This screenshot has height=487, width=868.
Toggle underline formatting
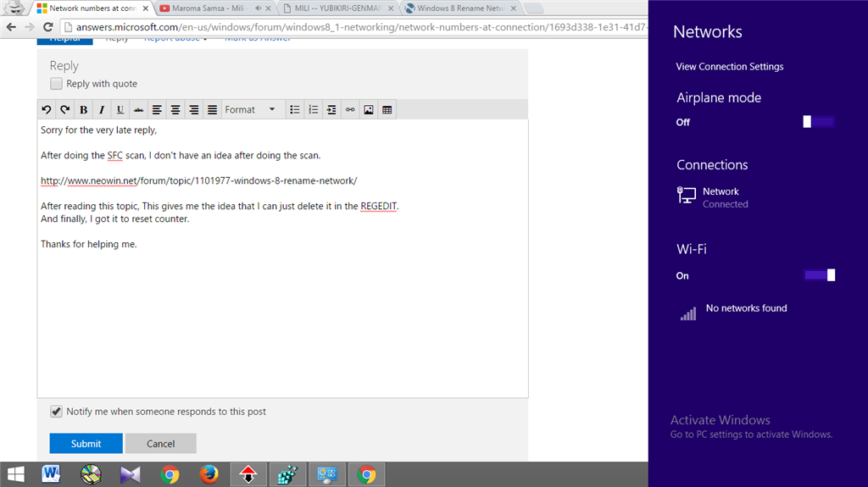point(120,109)
